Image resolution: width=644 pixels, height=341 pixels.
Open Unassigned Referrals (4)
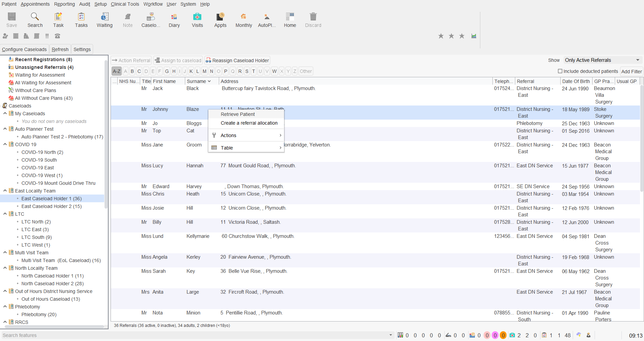[x=44, y=67]
